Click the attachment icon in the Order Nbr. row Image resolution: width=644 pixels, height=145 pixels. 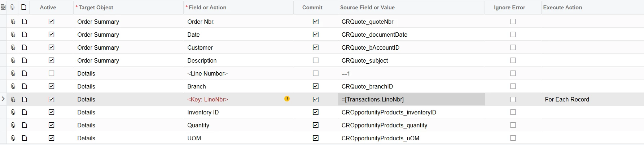coord(13,22)
